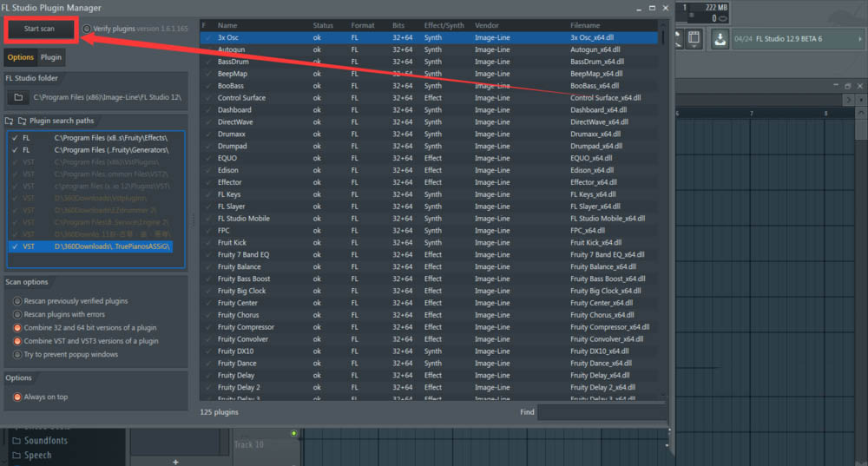The width and height of the screenshot is (868, 466).
Task: Enable Rescan plugins with errors
Action: [17, 314]
